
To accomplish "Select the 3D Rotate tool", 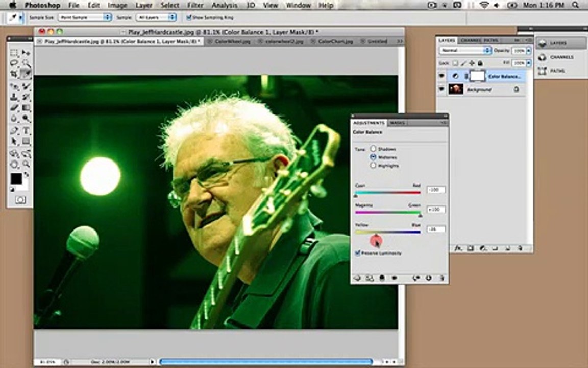I will pos(14,153).
